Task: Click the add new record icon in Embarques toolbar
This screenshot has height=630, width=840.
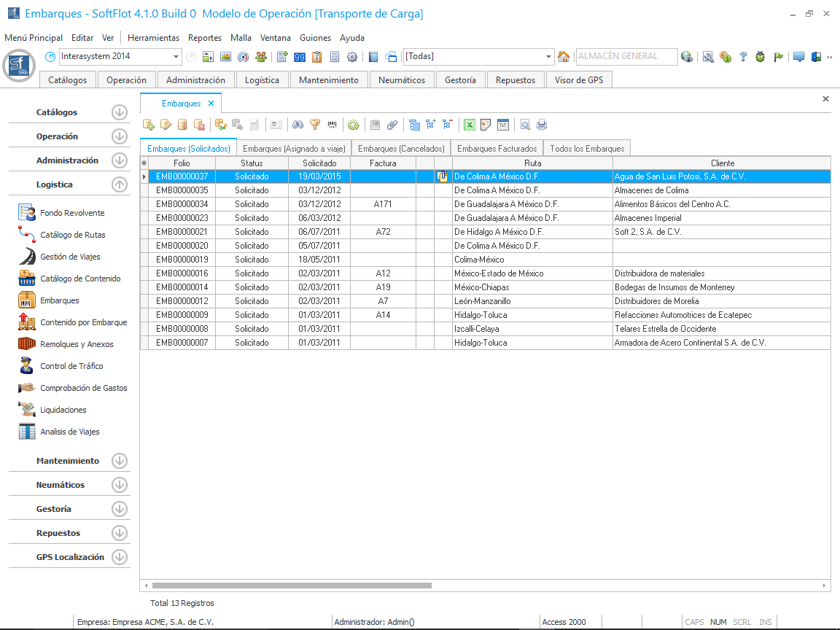Action: click(x=149, y=125)
